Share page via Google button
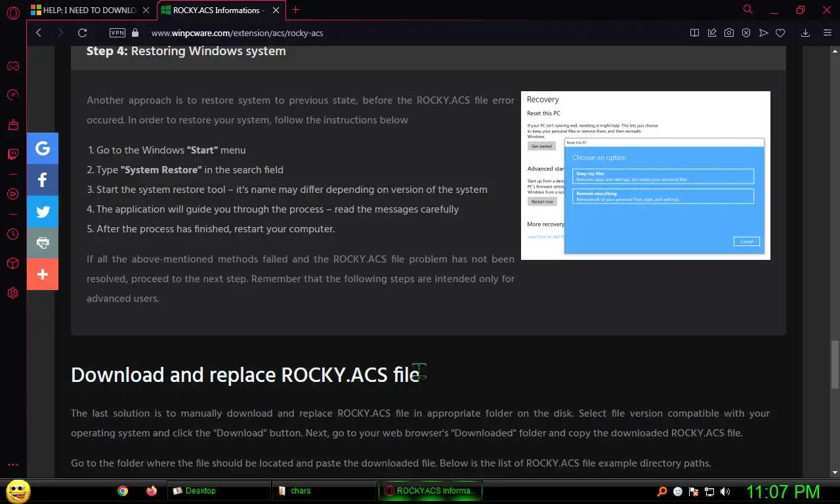Image resolution: width=840 pixels, height=504 pixels. click(43, 148)
